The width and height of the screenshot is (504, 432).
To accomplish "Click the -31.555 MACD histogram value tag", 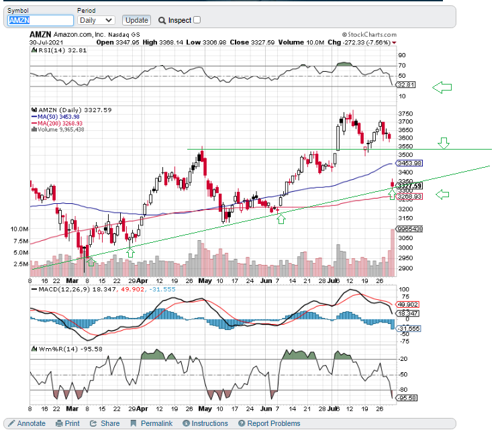I will coord(408,329).
